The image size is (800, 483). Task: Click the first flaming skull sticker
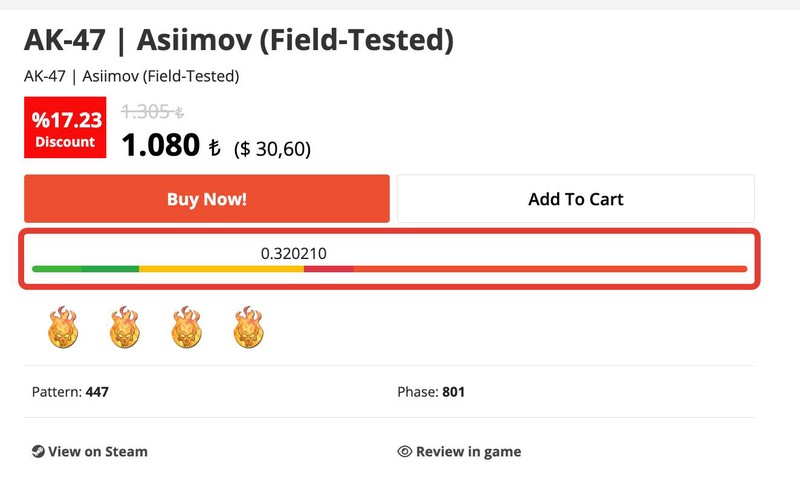click(x=62, y=327)
